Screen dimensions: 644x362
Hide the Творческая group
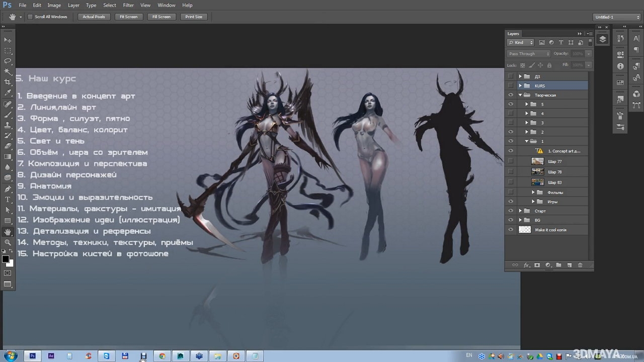pos(511,95)
